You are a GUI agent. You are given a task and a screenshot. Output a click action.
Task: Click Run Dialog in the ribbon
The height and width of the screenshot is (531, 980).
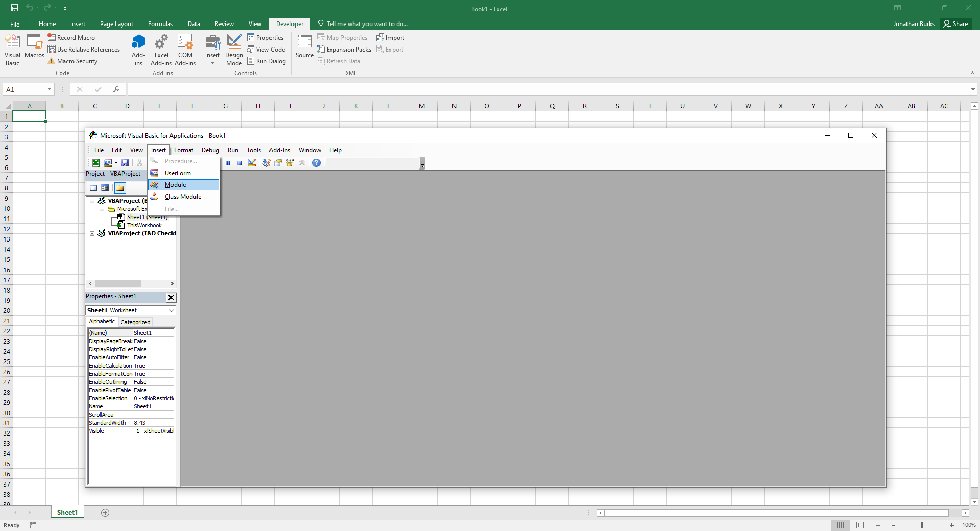[266, 61]
